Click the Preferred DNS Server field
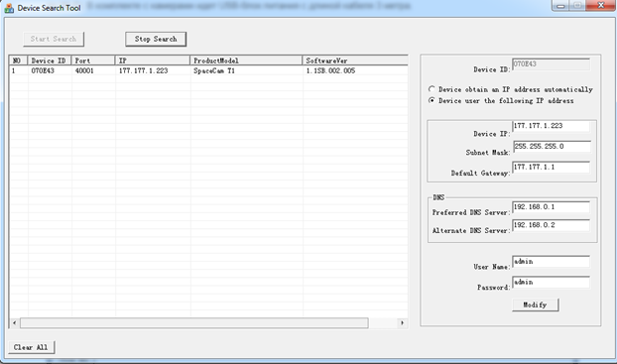 click(552, 207)
